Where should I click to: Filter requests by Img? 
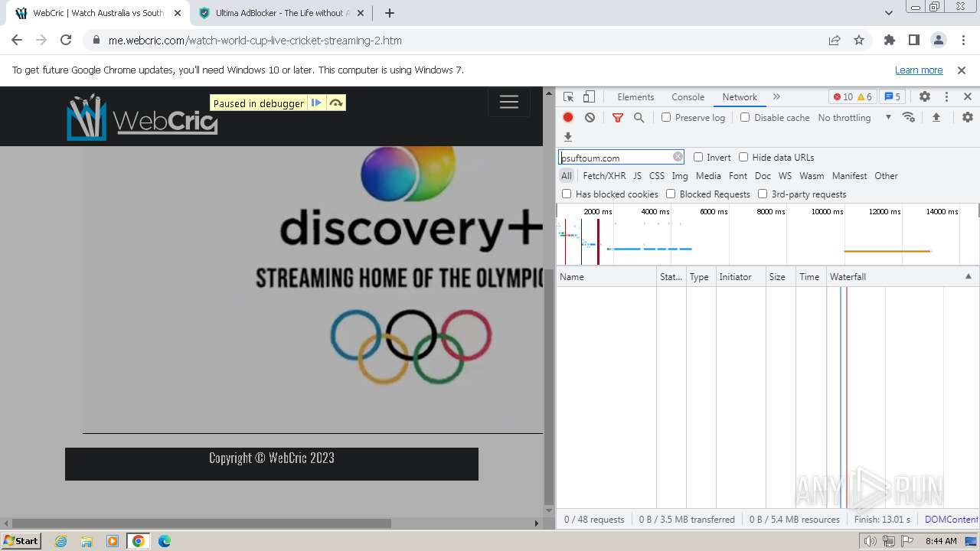pos(680,175)
